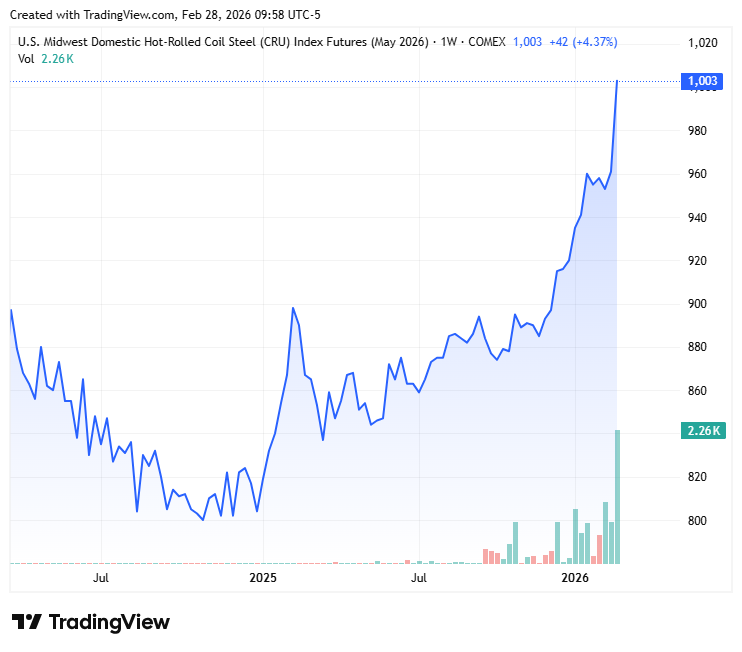Click the '2025' time axis label
This screenshot has width=742, height=652.
[x=263, y=578]
